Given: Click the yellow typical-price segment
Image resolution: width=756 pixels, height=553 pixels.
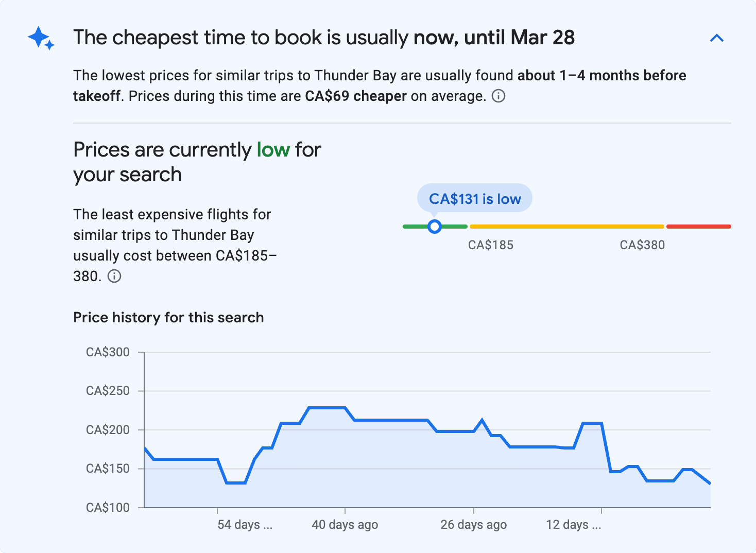Looking at the screenshot, I should (566, 226).
